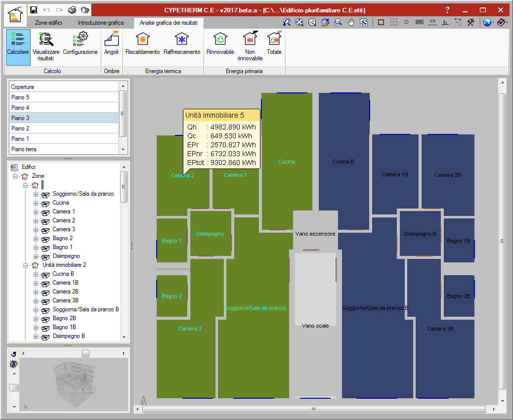
Task: Click the dimension measurement icon
Action: tap(432, 22)
